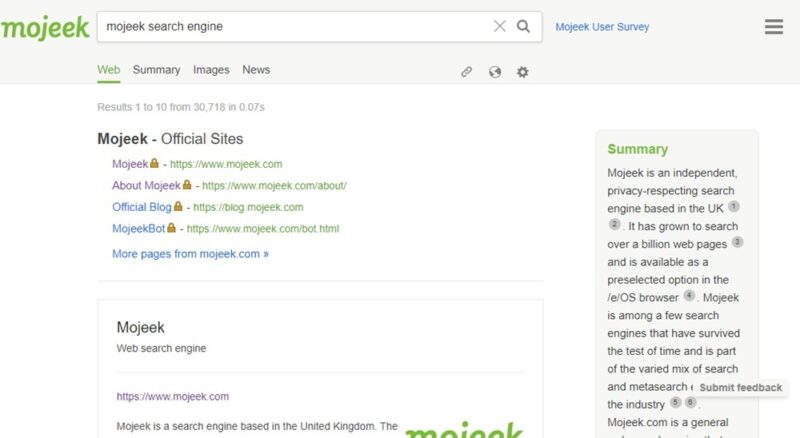The height and width of the screenshot is (438, 800).
Task: Open the MojeekBot link
Action: (x=138, y=228)
